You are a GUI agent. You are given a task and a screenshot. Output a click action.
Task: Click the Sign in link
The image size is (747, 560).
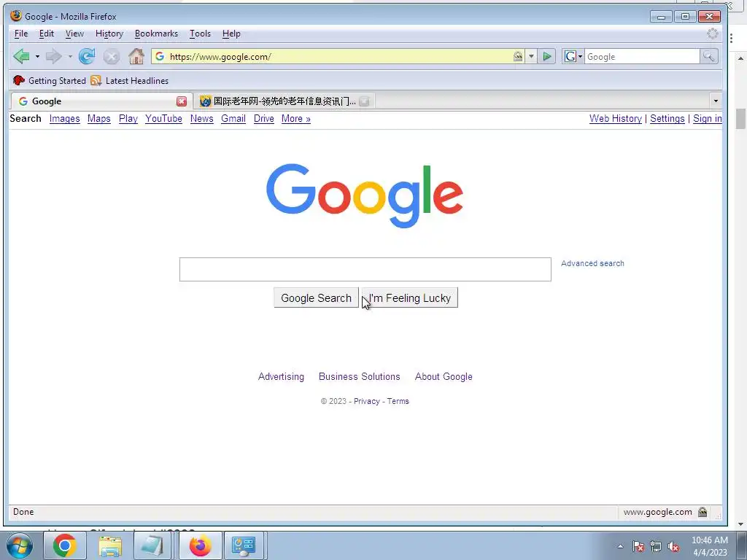(708, 119)
